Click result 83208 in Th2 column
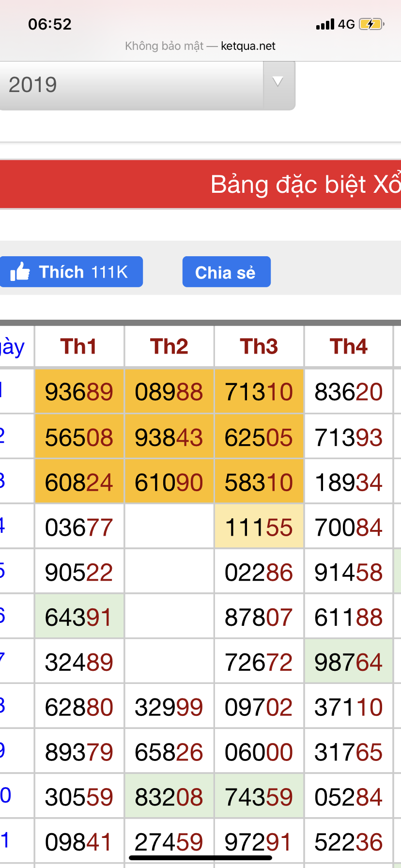The height and width of the screenshot is (868, 401). [169, 797]
